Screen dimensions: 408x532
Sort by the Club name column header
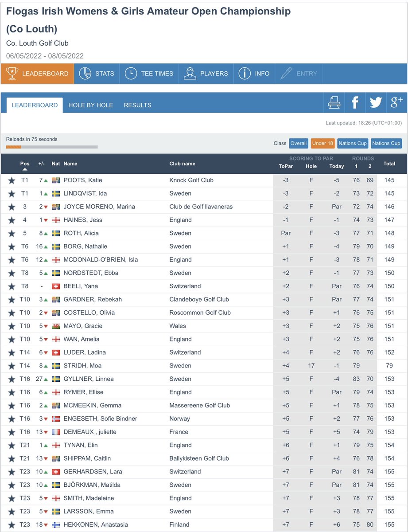[183, 164]
